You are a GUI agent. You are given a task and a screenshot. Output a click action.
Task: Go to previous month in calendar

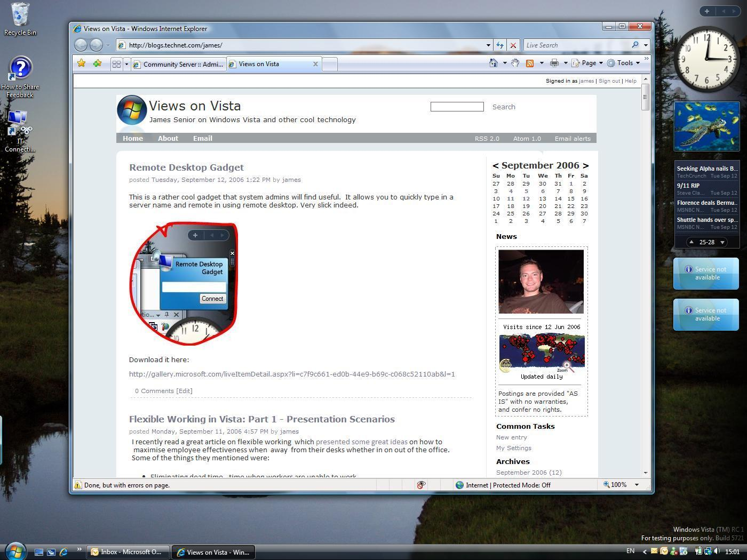click(496, 166)
